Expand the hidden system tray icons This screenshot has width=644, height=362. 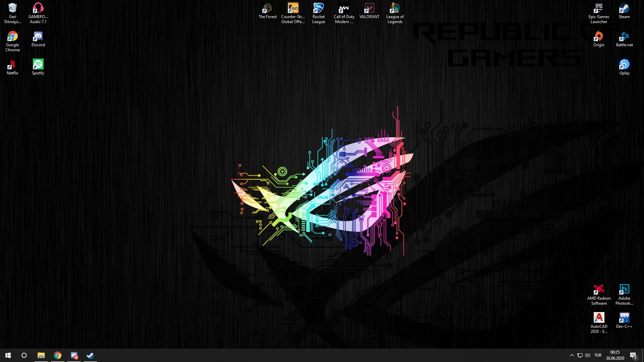pos(572,355)
